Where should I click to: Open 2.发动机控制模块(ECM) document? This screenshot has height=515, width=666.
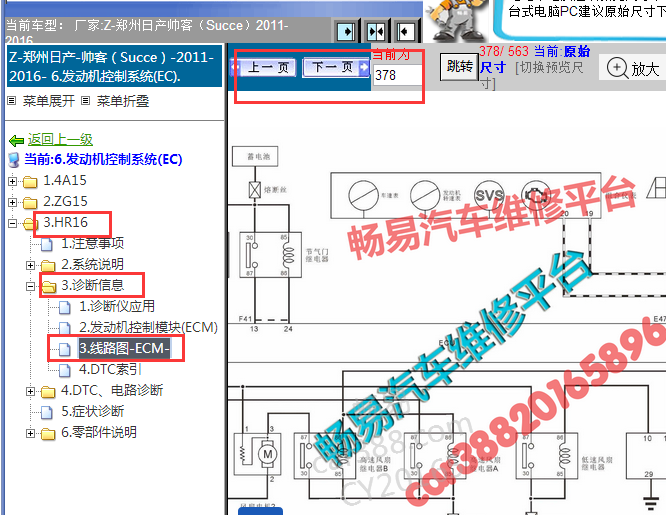coord(148,327)
